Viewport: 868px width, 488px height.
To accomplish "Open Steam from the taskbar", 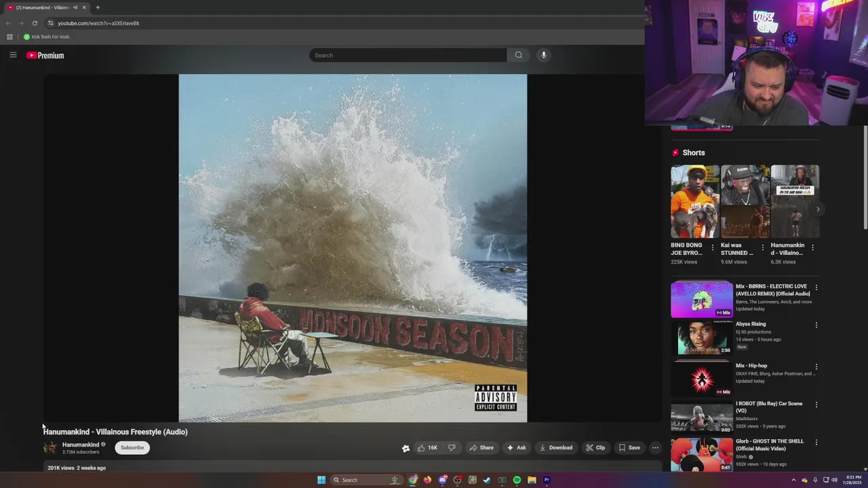I will click(x=487, y=480).
